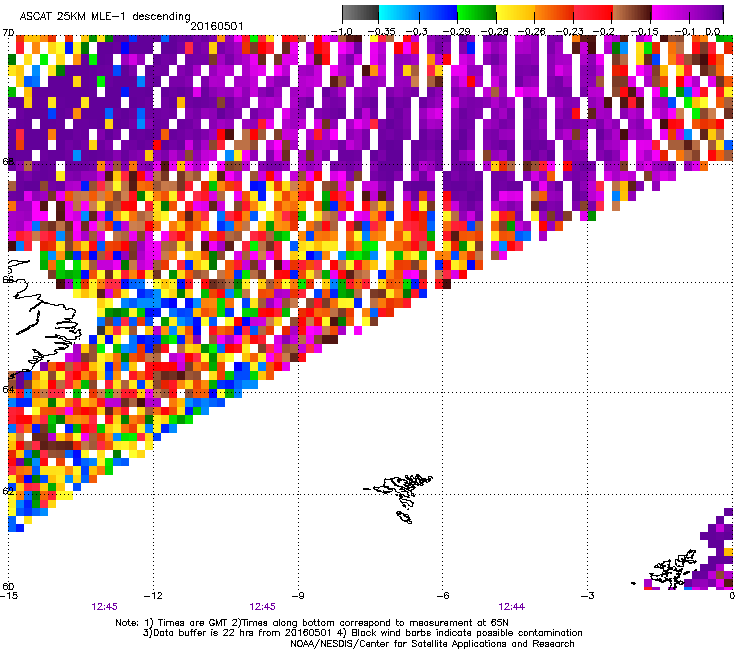This screenshot has height=650, width=740.
Task: Click the '-1.0' color bar label
Action: [341, 31]
